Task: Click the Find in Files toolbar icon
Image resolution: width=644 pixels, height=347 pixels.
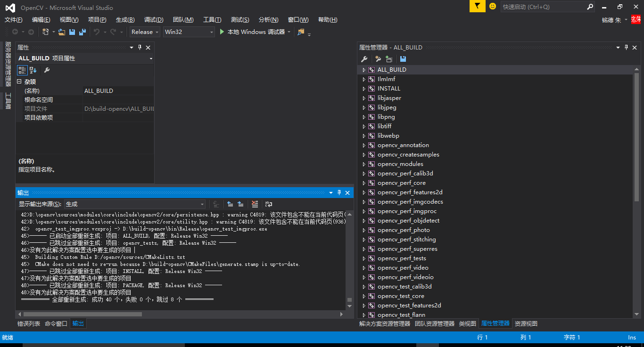Action: tap(301, 32)
